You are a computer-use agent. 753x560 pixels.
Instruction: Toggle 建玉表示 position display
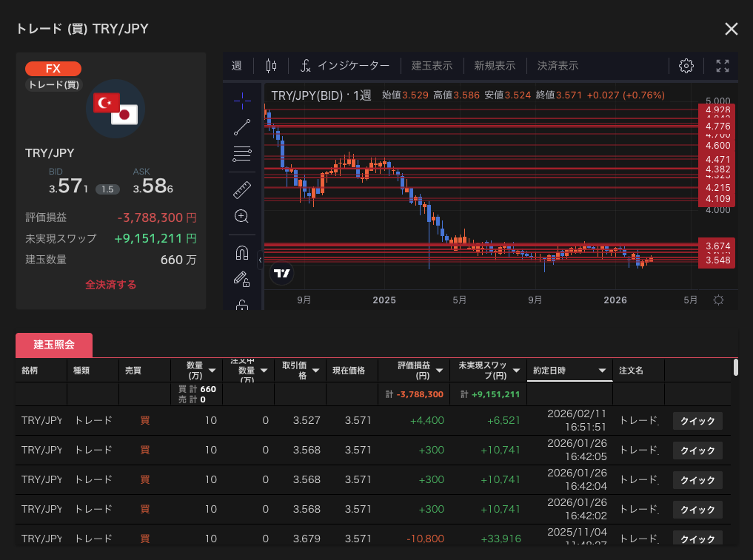(432, 66)
